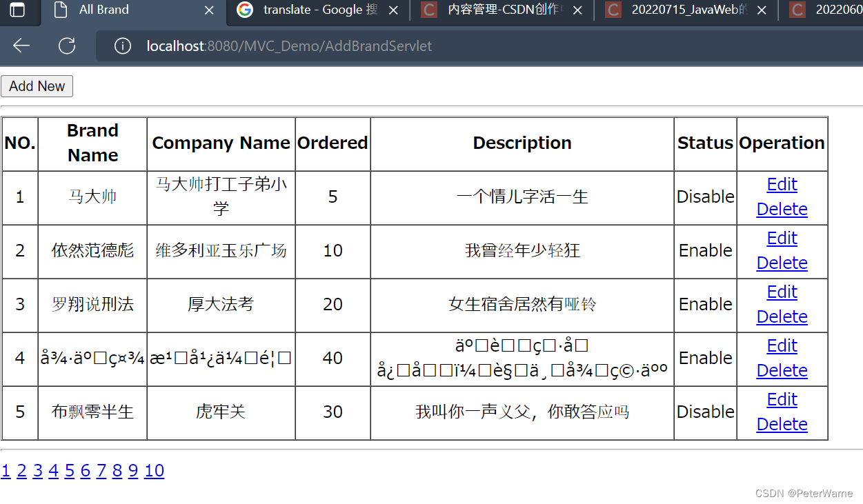Go to page 2 link
The width and height of the screenshot is (863, 504).
point(21,471)
